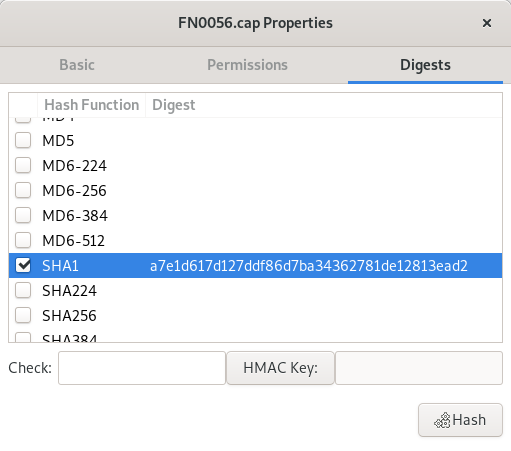Enable the MD6-384 checkbox
511x451 pixels.
tap(23, 215)
